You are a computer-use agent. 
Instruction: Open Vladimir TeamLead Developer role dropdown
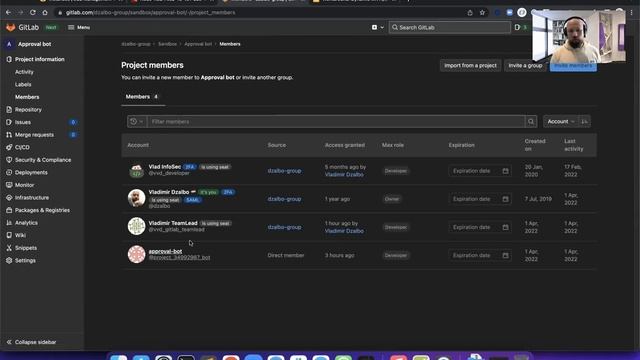396,227
